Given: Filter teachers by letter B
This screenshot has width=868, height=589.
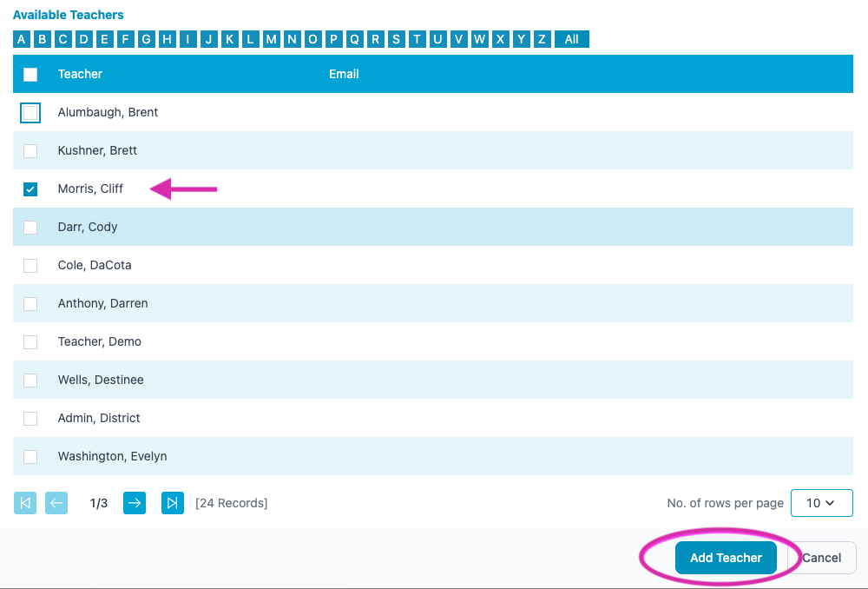Looking at the screenshot, I should click(42, 39).
